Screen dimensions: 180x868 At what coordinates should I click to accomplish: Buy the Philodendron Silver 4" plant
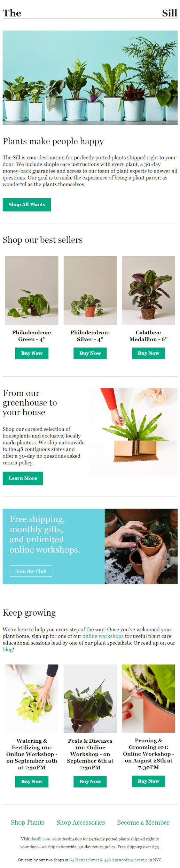click(x=90, y=353)
